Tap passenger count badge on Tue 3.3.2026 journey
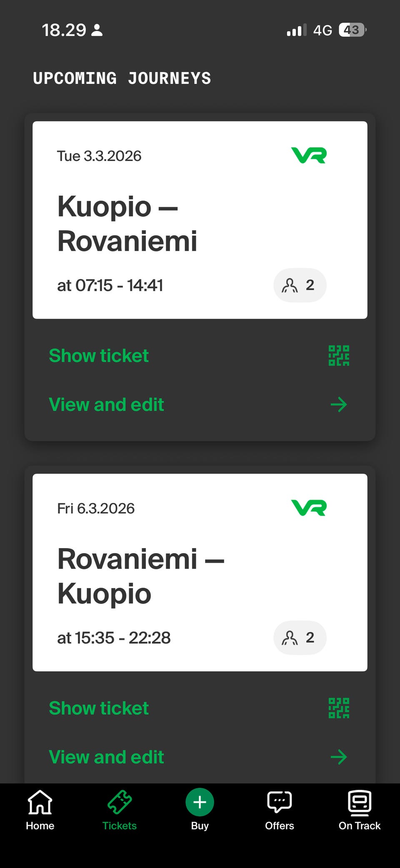This screenshot has width=400, height=868. tap(300, 285)
